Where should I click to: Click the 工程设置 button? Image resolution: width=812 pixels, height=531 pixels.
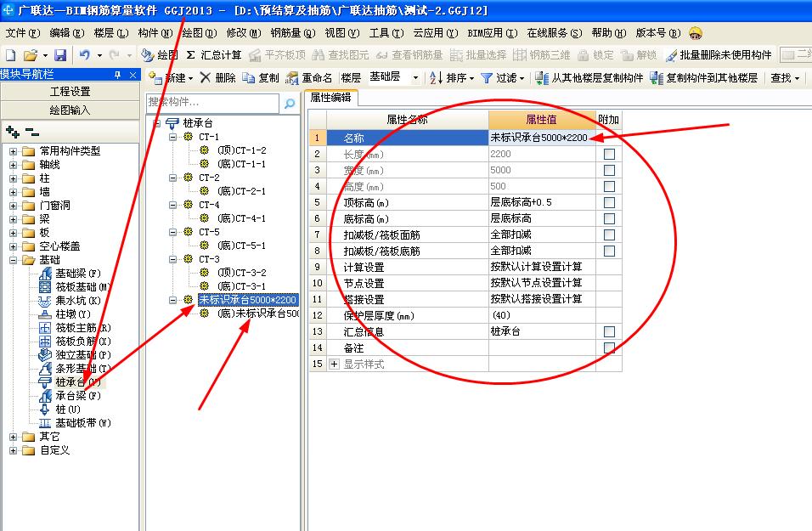pyautogui.click(x=70, y=92)
